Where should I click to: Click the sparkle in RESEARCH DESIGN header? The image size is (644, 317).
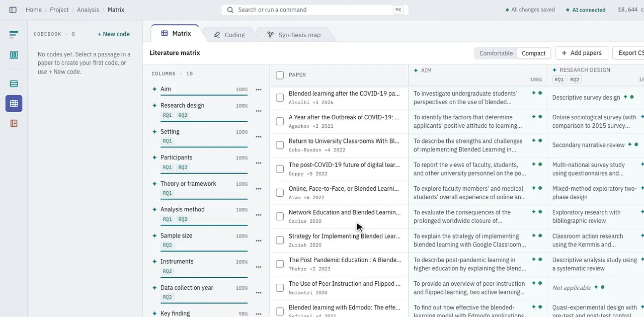(554, 70)
